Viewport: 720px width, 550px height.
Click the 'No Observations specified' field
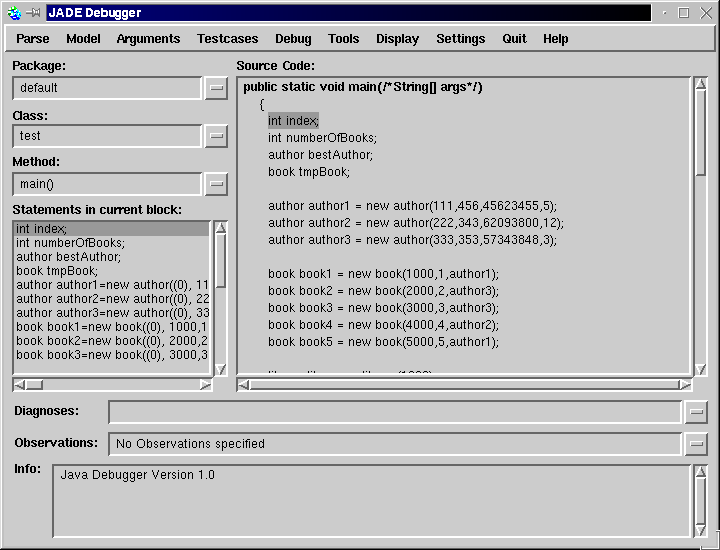point(395,444)
